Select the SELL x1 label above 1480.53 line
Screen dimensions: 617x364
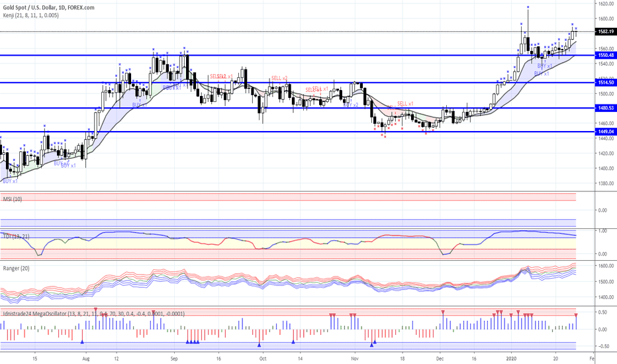(405, 104)
